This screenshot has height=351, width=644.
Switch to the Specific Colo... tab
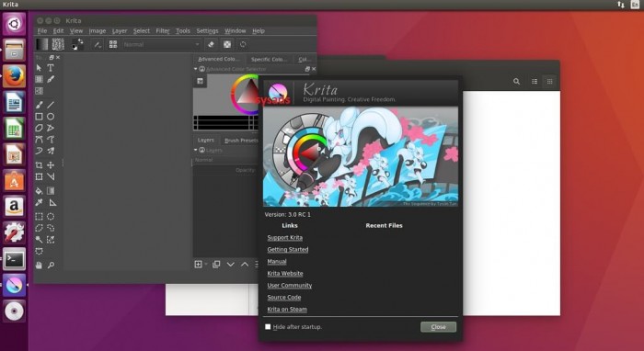(x=269, y=59)
